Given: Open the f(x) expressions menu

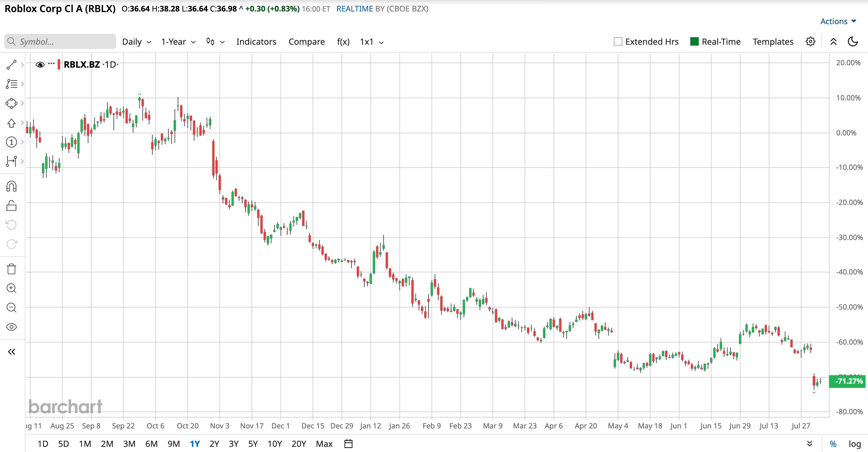Looking at the screenshot, I should pyautogui.click(x=343, y=42).
